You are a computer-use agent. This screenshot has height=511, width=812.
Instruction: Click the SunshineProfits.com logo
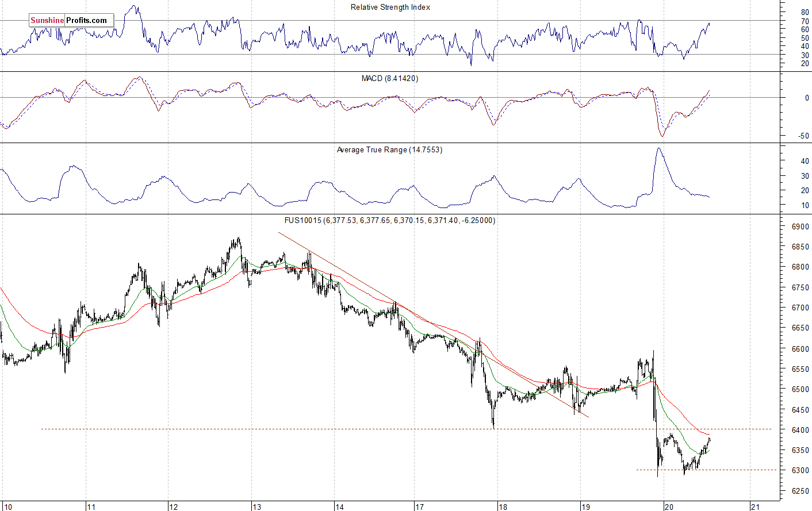71,20
